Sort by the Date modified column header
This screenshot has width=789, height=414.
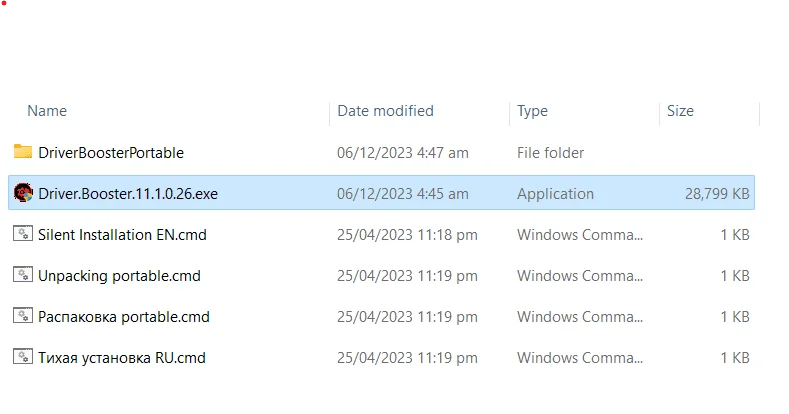(385, 111)
